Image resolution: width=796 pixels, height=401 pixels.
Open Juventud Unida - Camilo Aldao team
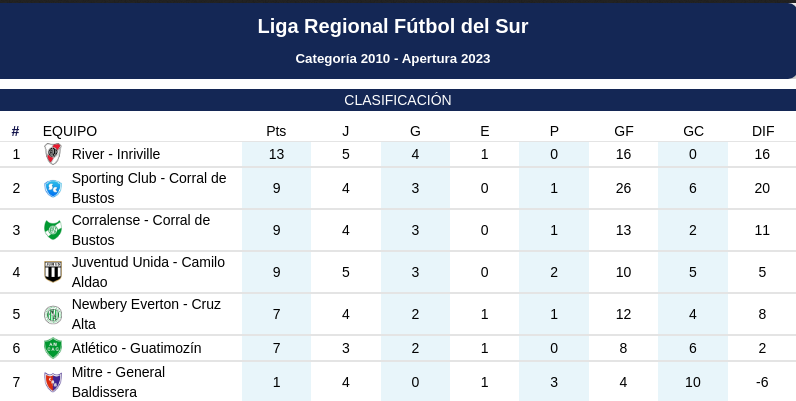[x=148, y=272]
